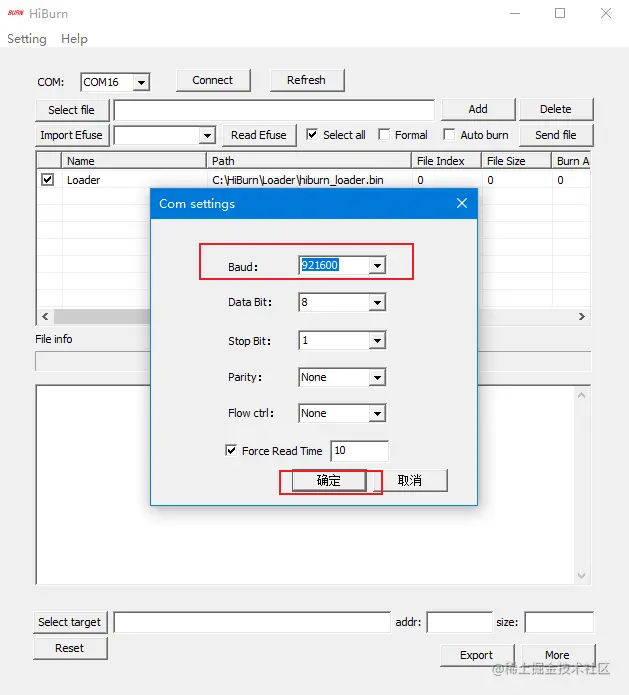Minimize the HiBurn window
Image resolution: width=629 pixels, height=695 pixels.
[x=515, y=13]
